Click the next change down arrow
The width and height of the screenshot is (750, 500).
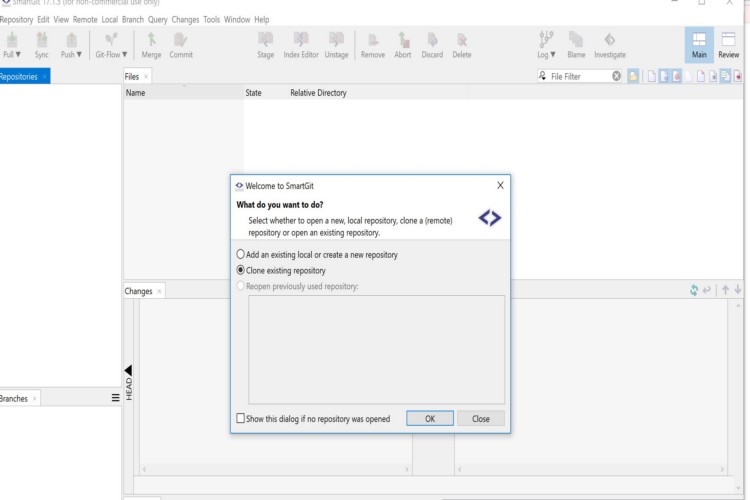[738, 290]
